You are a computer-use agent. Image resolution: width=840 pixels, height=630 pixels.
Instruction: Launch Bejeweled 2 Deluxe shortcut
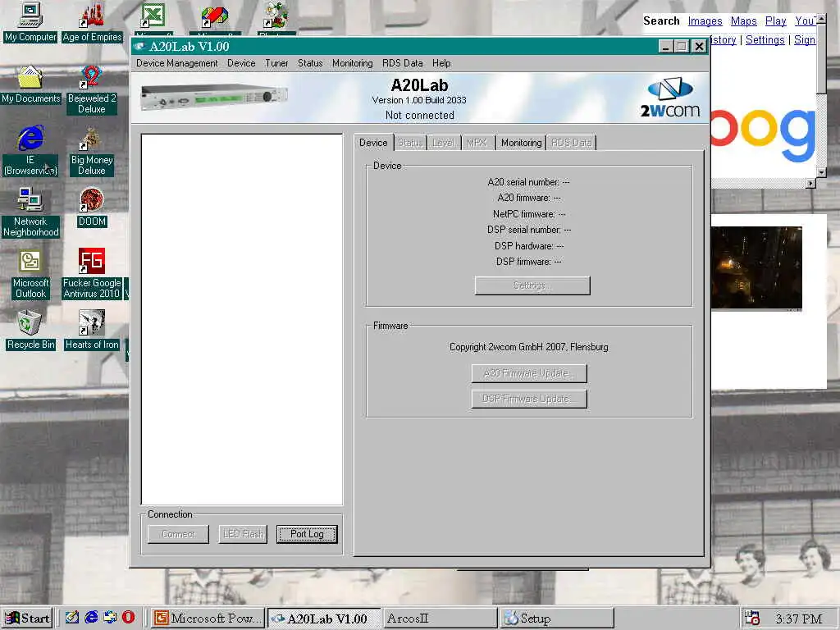click(x=92, y=89)
